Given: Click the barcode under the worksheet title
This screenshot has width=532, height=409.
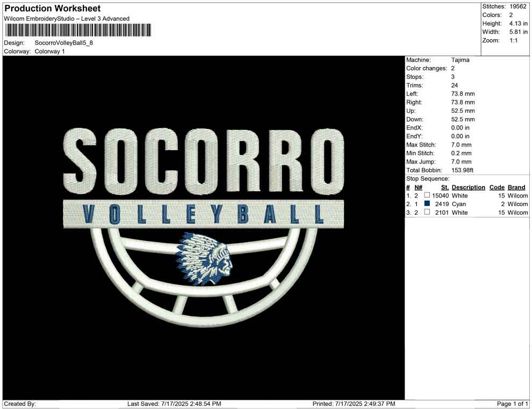Looking at the screenshot, I should tap(78, 31).
